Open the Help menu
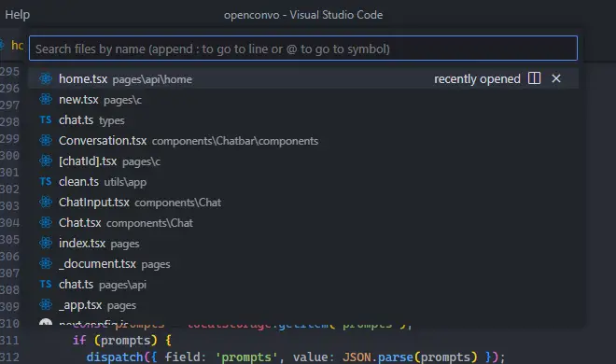 [18, 15]
